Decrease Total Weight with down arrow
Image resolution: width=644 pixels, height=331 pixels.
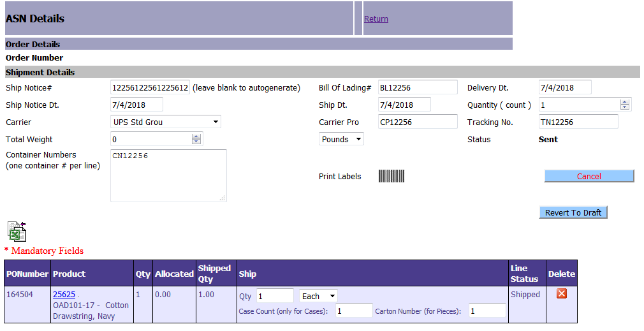click(196, 142)
